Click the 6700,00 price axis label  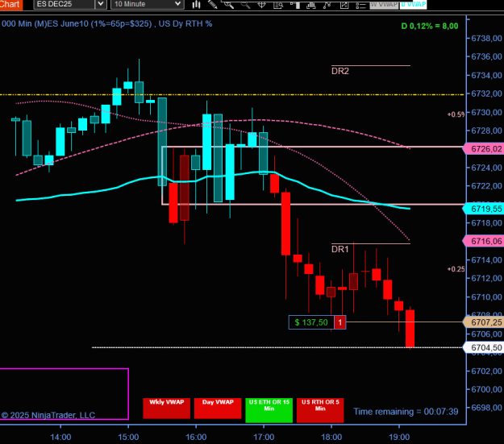pyautogui.click(x=486, y=389)
